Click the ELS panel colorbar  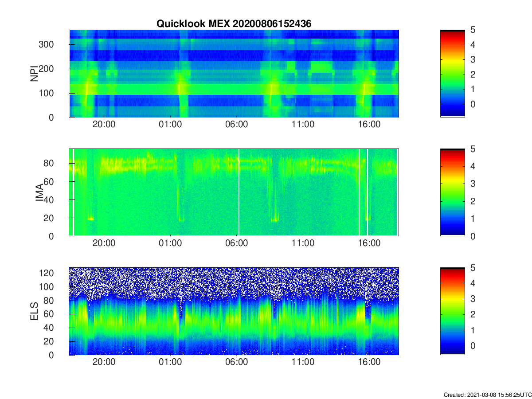click(x=452, y=311)
